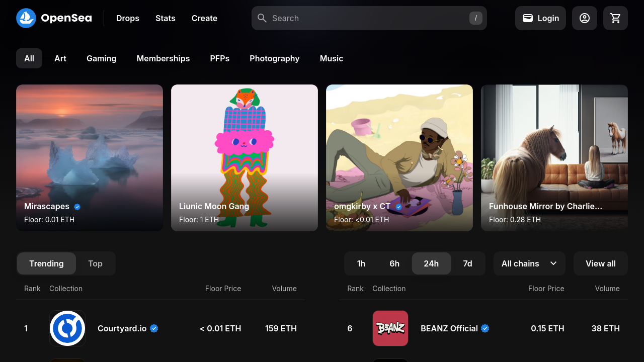Open the Liunic Moon Gang collection card
The width and height of the screenshot is (644, 362).
(245, 158)
